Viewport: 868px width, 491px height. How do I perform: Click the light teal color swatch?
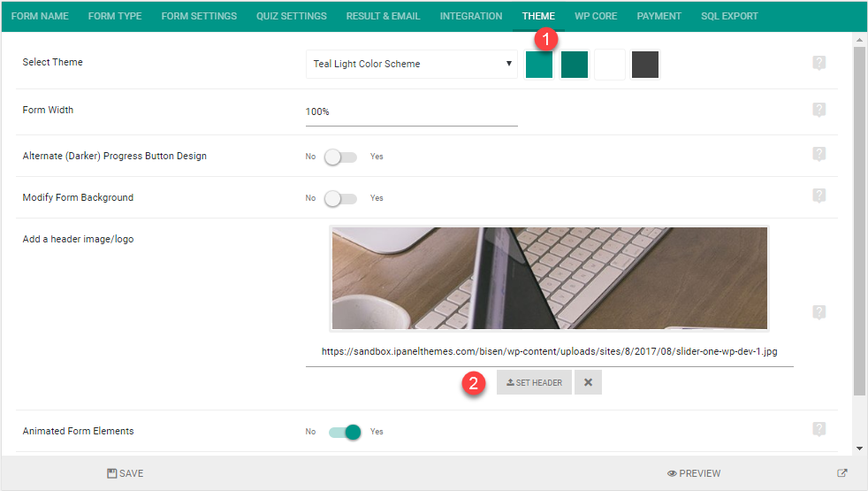538,65
